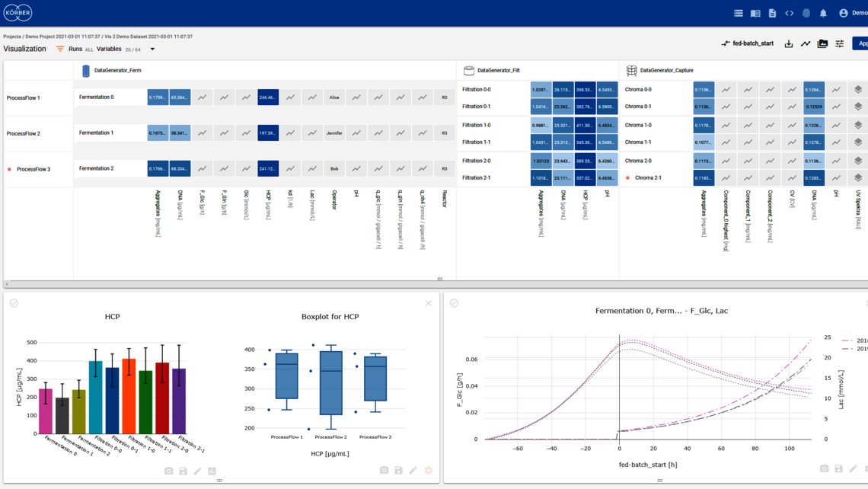This screenshot has height=489, width=868.
Task: Click the camera snapshot icon under HCP bar chart
Action: (169, 471)
